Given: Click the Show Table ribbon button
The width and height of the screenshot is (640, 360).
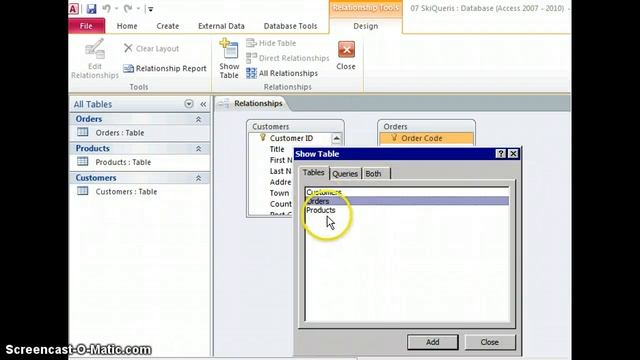Looking at the screenshot, I should tap(229, 59).
